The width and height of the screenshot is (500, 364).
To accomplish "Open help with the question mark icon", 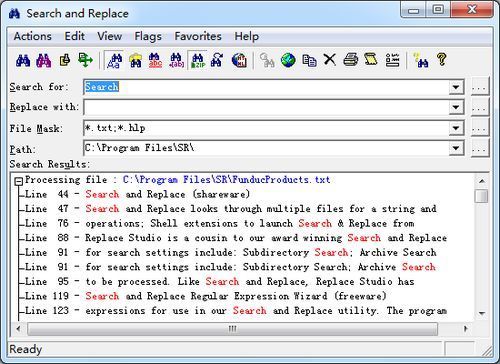I will [442, 60].
